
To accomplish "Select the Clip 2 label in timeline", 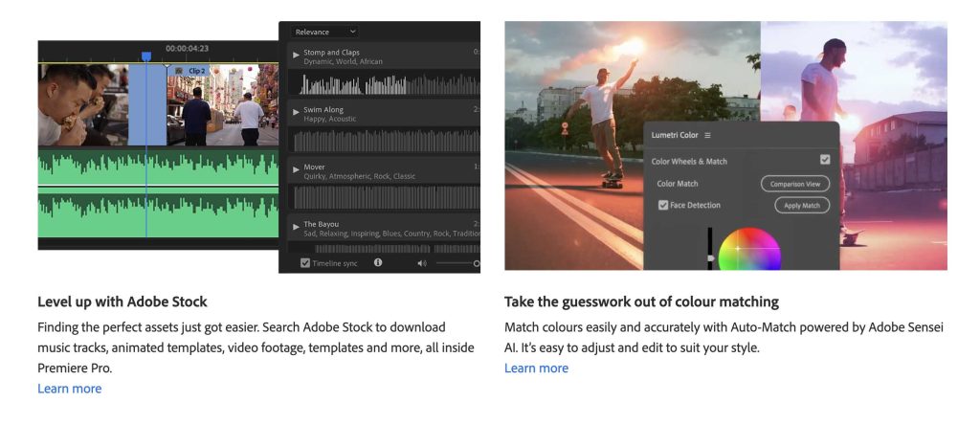I will (x=197, y=71).
